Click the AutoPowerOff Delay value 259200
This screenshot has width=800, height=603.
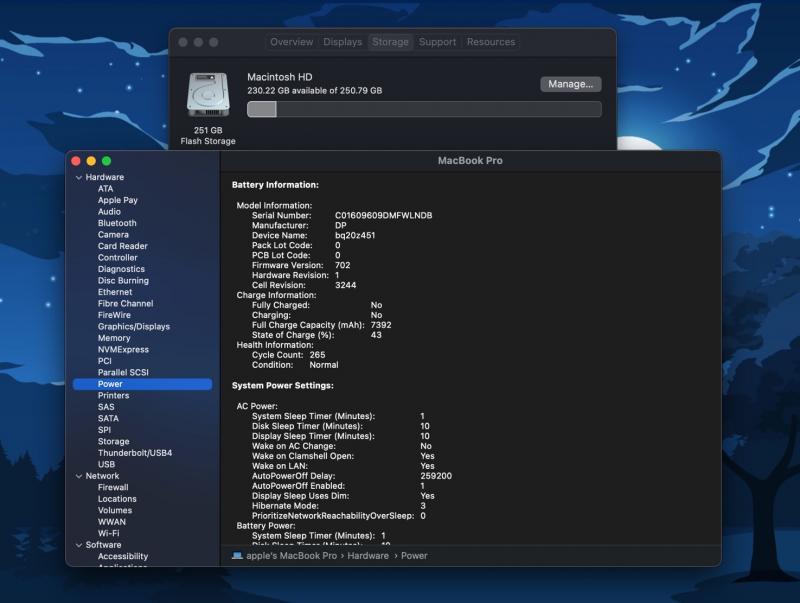tap(436, 476)
